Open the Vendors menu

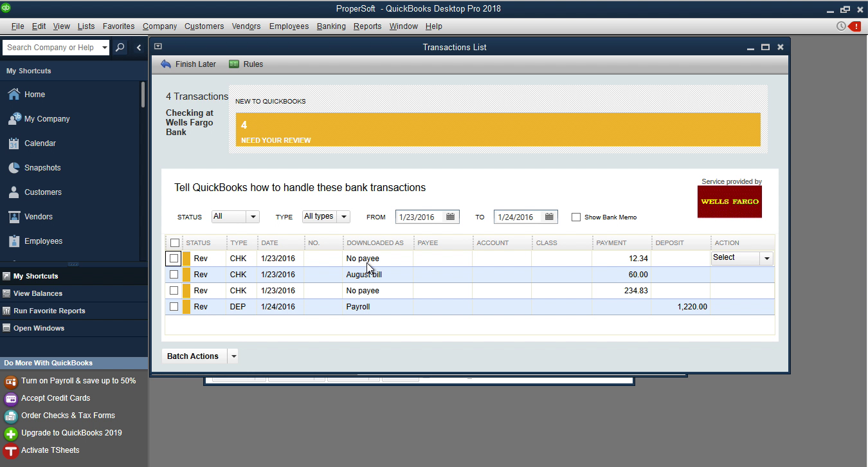pyautogui.click(x=246, y=26)
